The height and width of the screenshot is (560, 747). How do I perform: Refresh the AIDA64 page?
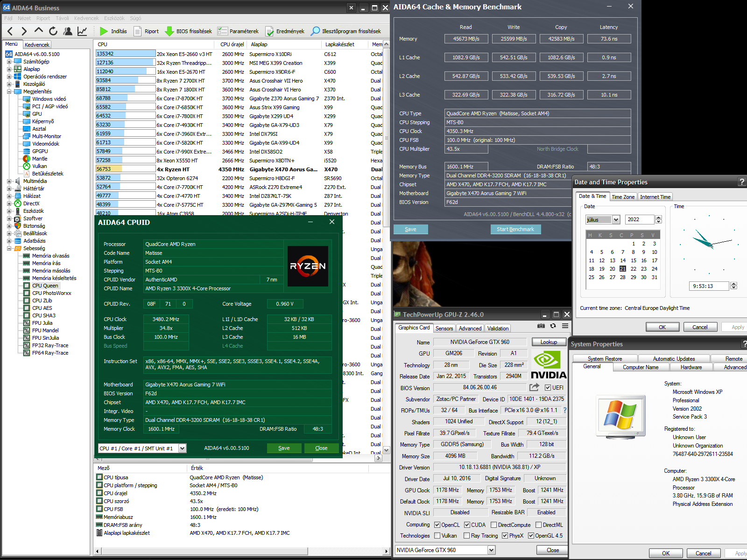(x=53, y=31)
